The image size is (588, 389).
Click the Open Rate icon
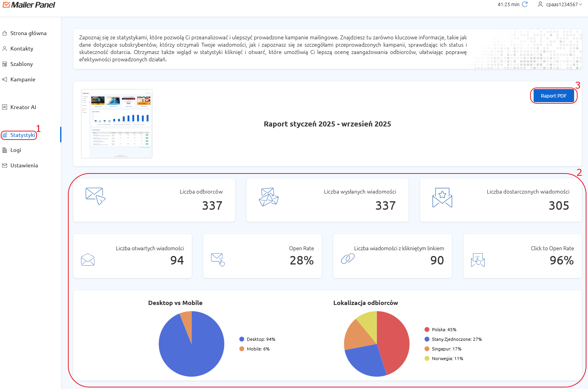(218, 259)
